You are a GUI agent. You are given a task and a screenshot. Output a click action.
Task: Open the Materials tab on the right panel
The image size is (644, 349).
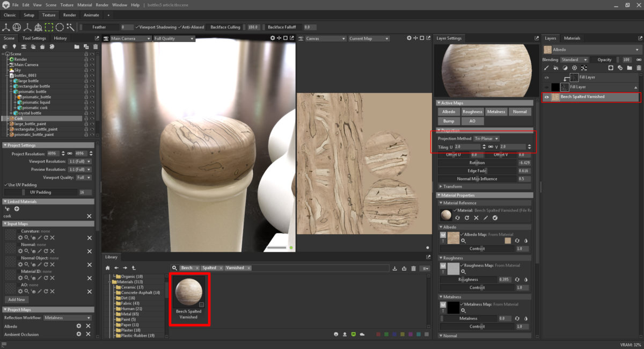point(572,38)
